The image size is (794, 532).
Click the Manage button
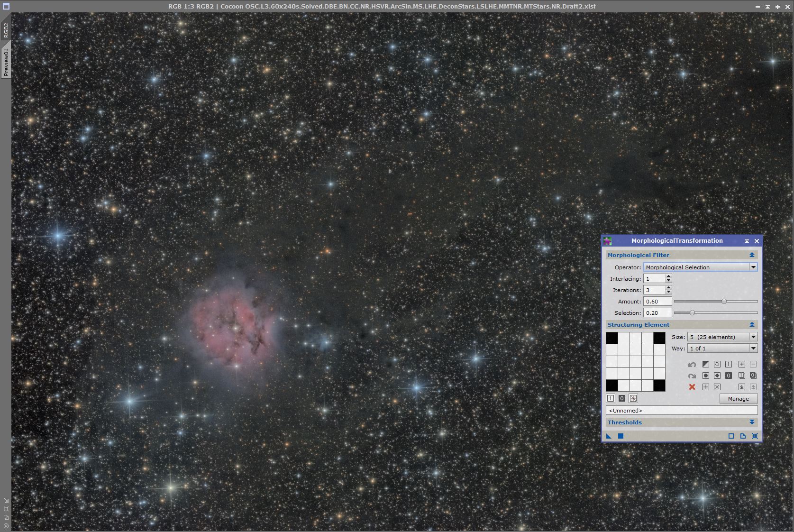tap(738, 399)
